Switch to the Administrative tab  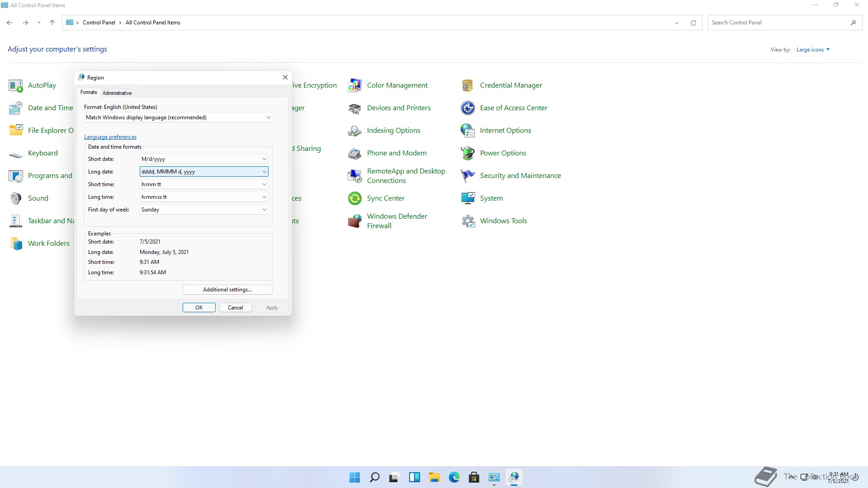[x=117, y=93]
